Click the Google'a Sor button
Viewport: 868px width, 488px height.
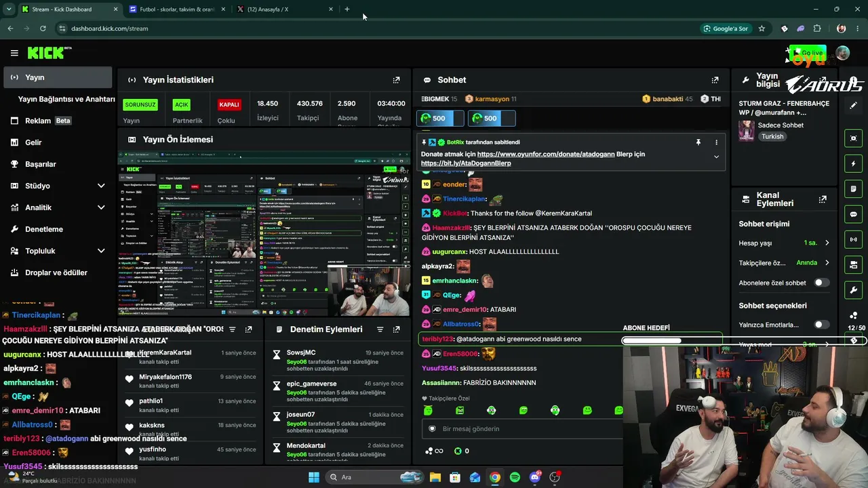pyautogui.click(x=726, y=28)
